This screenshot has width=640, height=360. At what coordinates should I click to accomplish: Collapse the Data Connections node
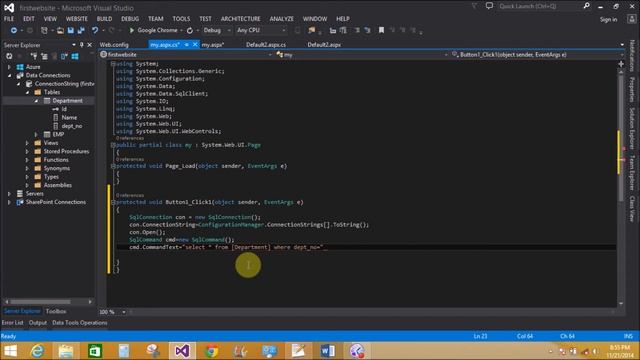9,76
